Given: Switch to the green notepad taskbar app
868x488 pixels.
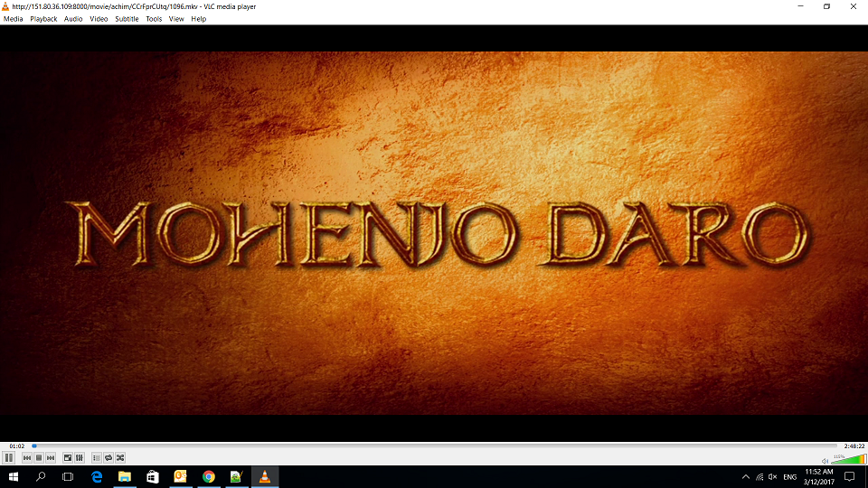Looking at the screenshot, I should (236, 476).
